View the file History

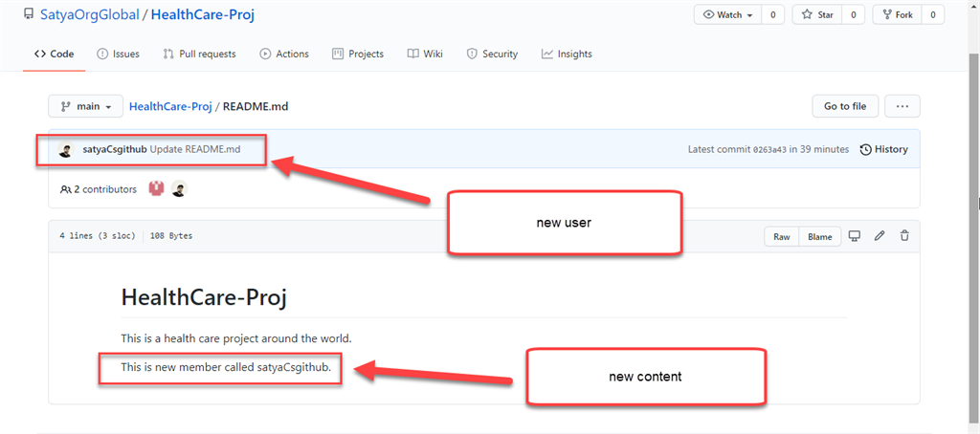click(884, 149)
